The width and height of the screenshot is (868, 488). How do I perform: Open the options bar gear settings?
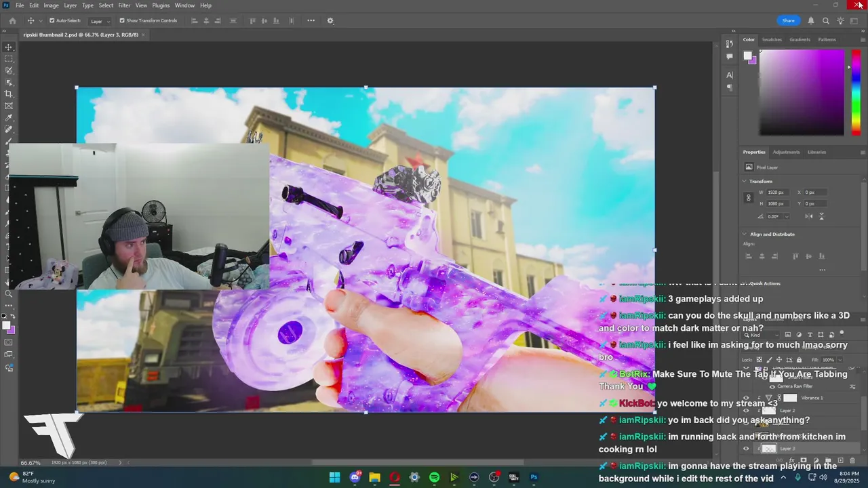click(x=330, y=20)
